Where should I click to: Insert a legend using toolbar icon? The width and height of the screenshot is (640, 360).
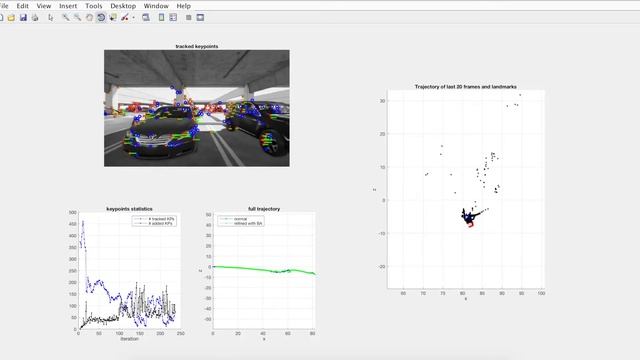173,18
